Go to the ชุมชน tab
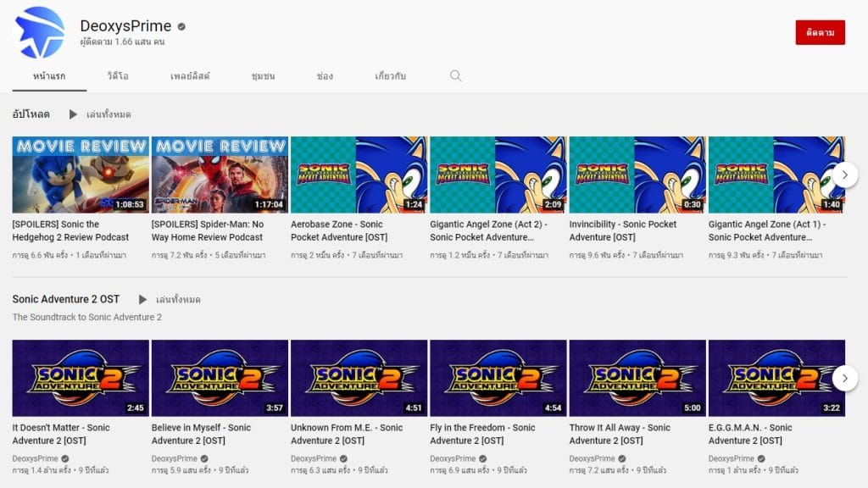The width and height of the screenshot is (868, 488). [x=263, y=75]
